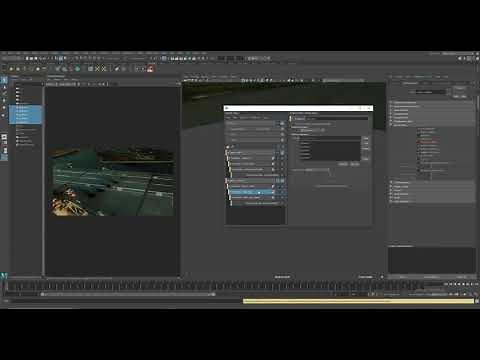The width and height of the screenshot is (480, 360).
Task: Choose the Lasso tool in the toolbox
Action: click(4, 87)
